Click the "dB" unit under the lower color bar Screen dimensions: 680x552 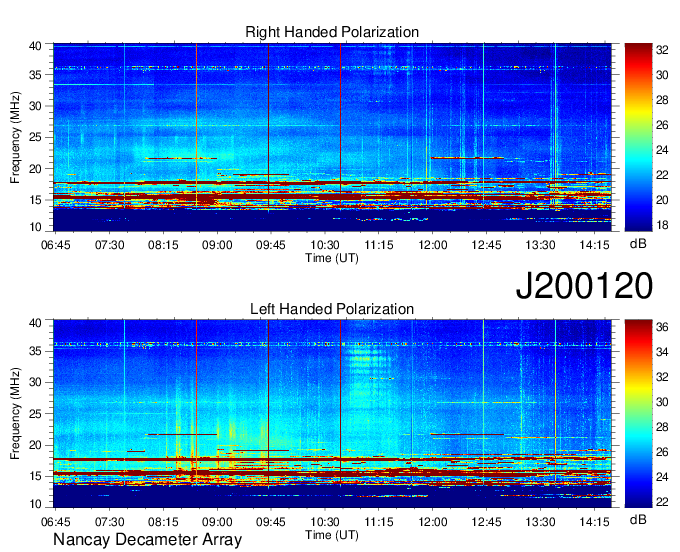tap(638, 520)
